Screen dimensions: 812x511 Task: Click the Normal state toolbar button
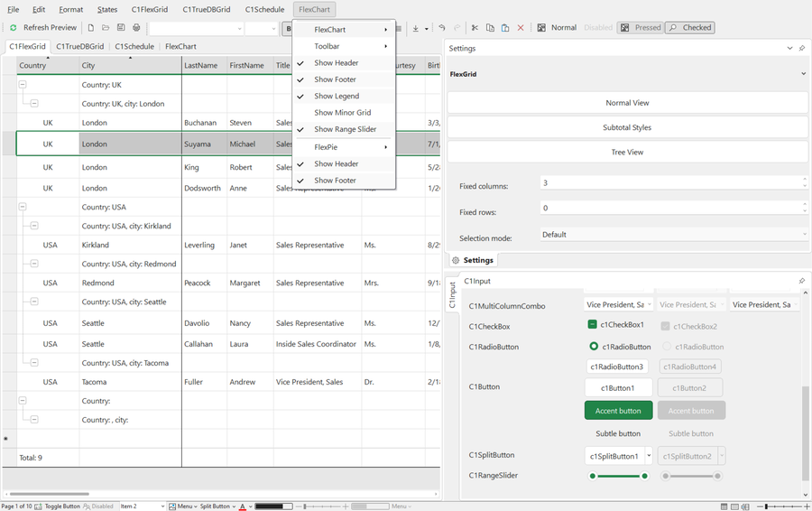[x=558, y=27]
